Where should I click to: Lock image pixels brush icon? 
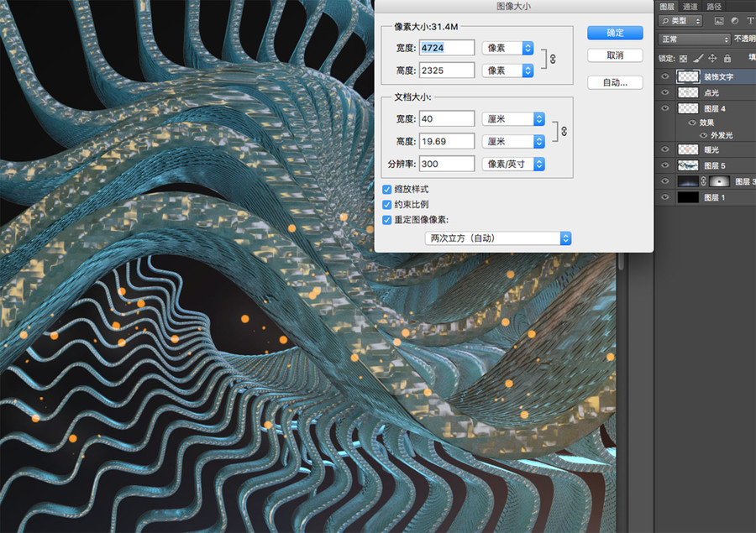pos(698,58)
